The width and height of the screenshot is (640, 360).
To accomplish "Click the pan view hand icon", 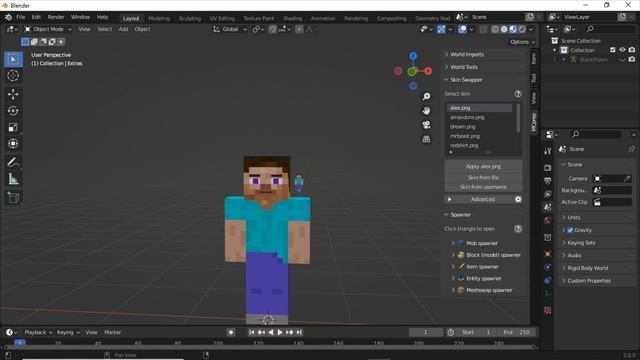I will coord(426,111).
